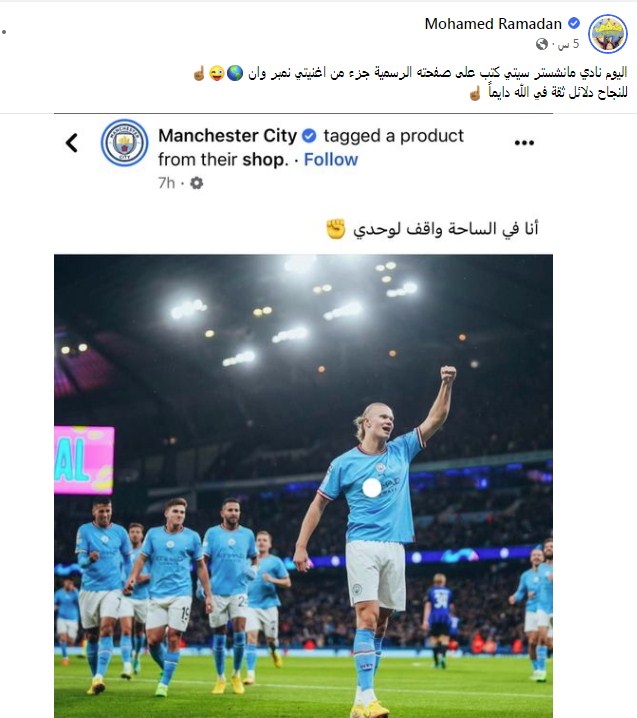Open the Manchester City crest logo
Screen dimensions: 637x718
(124, 142)
